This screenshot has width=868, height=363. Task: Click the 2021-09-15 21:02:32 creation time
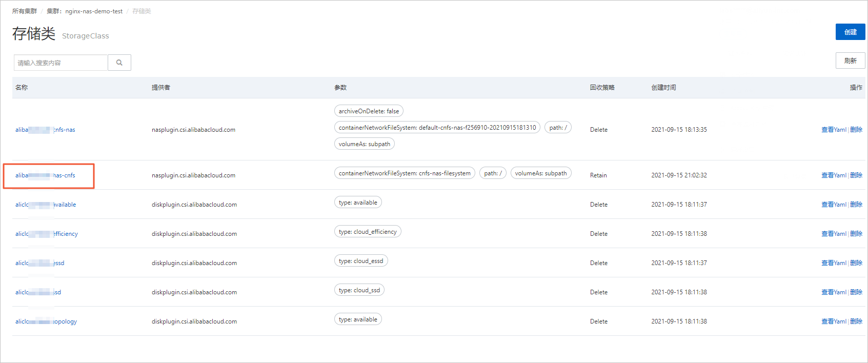[679, 175]
